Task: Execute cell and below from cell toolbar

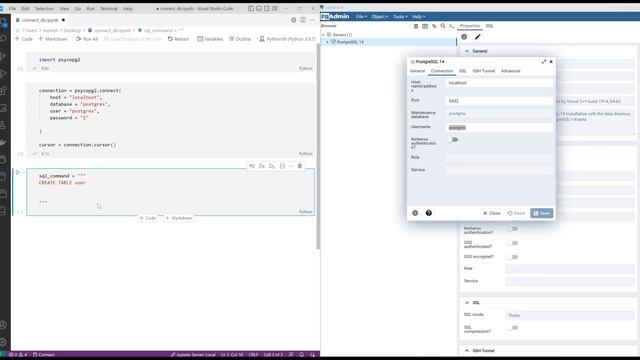Action: 272,166
